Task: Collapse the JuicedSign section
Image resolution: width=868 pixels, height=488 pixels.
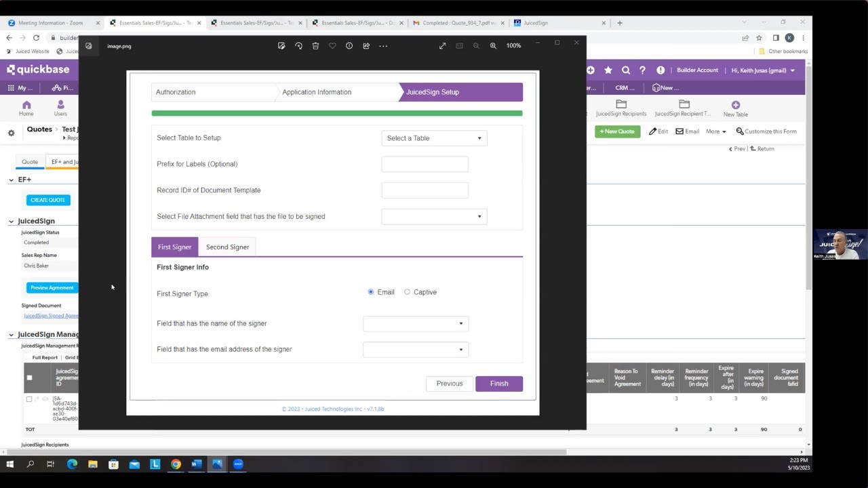Action: click(11, 221)
